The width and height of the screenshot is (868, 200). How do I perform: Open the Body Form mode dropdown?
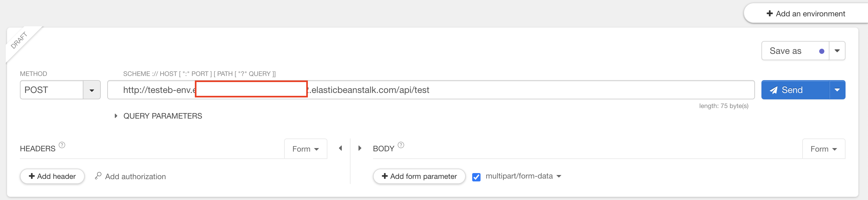point(823,149)
